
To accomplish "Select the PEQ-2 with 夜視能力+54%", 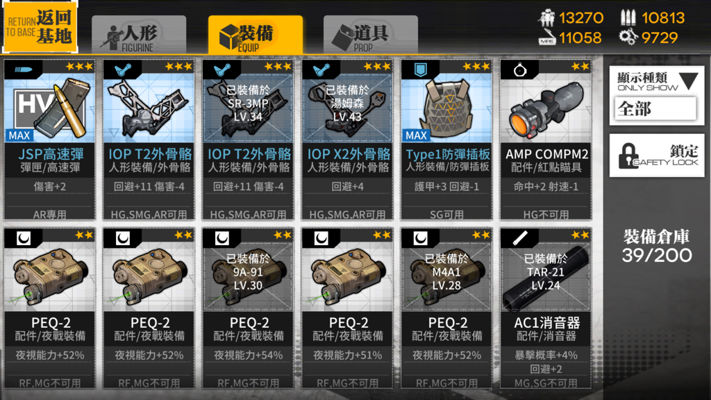I will [248, 308].
